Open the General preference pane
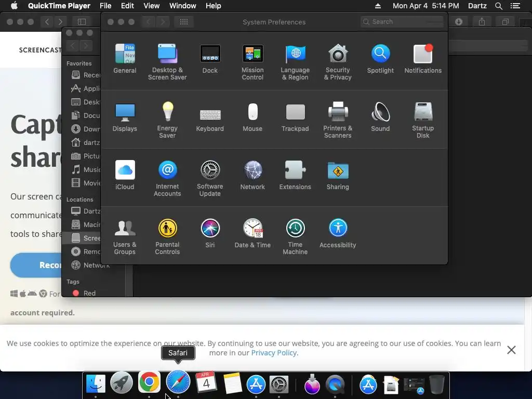The height and width of the screenshot is (399, 532). [125, 58]
